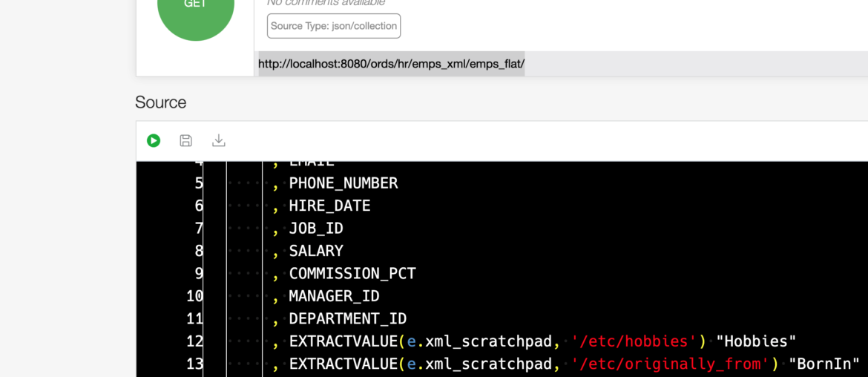This screenshot has height=377, width=868.
Task: Run the source query with the green play icon
Action: click(154, 140)
